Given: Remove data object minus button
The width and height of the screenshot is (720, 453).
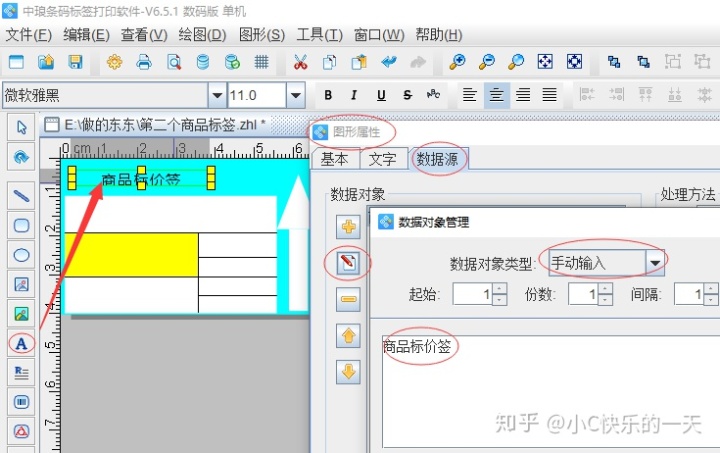Looking at the screenshot, I should [x=349, y=299].
